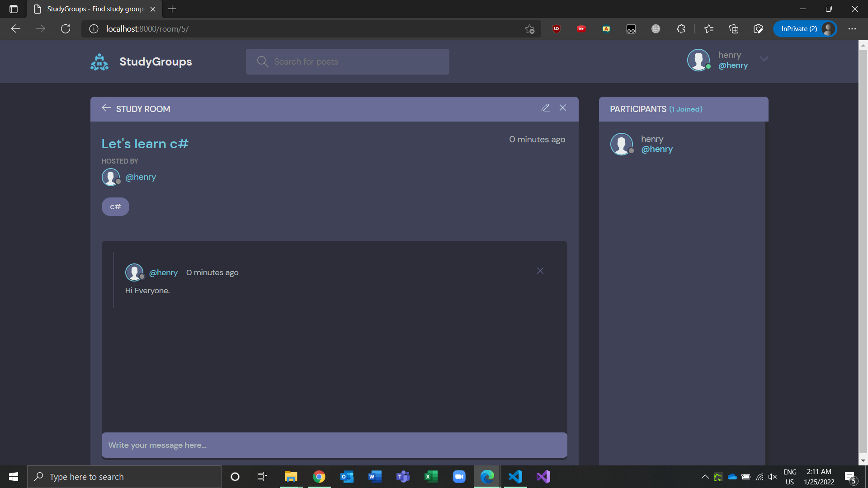Image resolution: width=868 pixels, height=488 pixels.
Task: Select the StudyGroups browser tab
Action: 95,9
